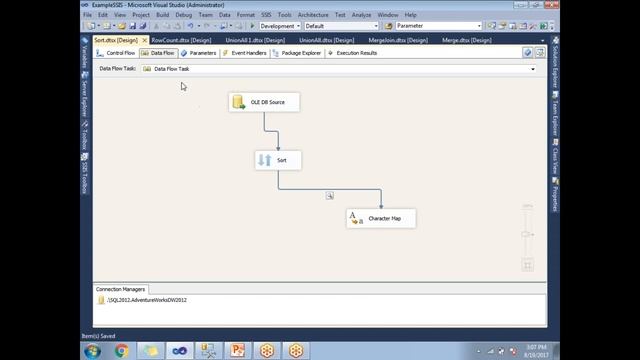
Task: Select the Connection Managers tab
Action: tap(120, 289)
